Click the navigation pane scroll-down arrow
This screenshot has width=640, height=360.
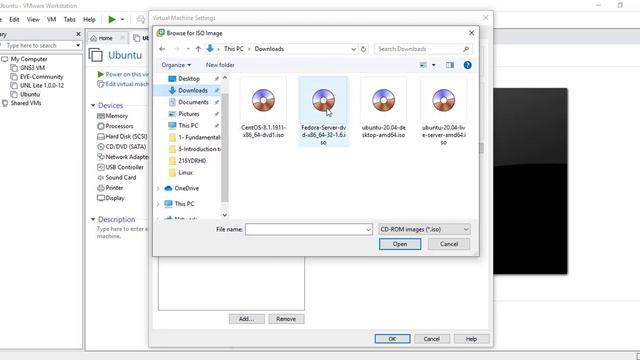[x=224, y=215]
